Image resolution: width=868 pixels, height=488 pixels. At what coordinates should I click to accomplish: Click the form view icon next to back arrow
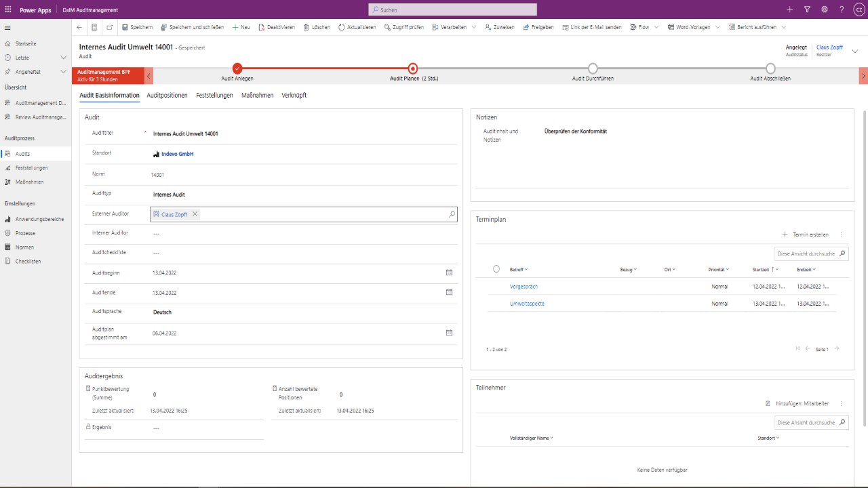click(94, 27)
